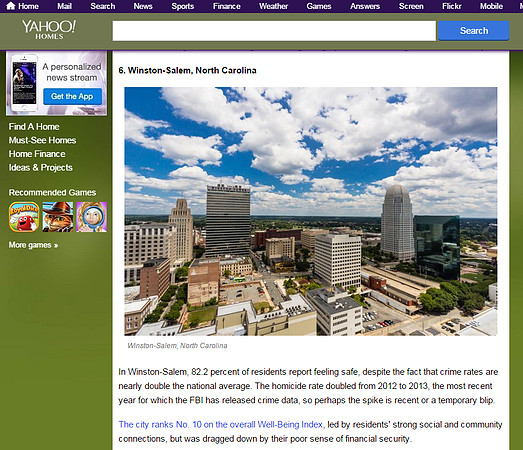Open the Find A Home link
This screenshot has width=523, height=450.
[x=34, y=127]
